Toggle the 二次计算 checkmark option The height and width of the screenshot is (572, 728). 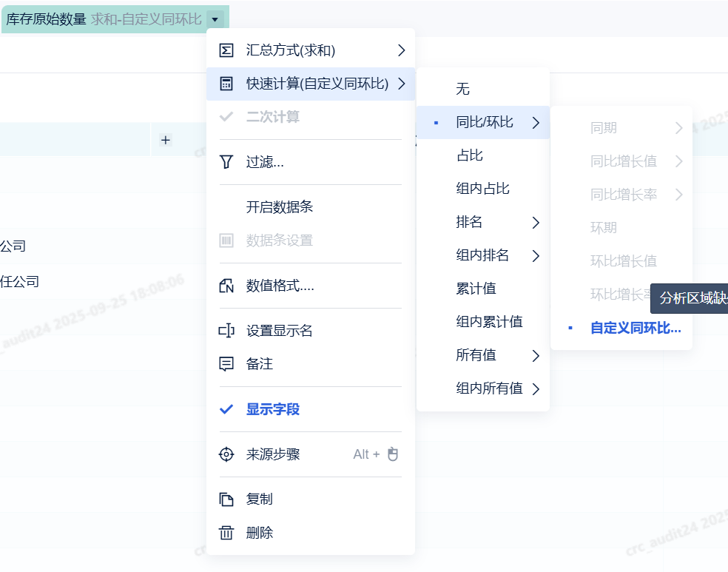(x=311, y=117)
